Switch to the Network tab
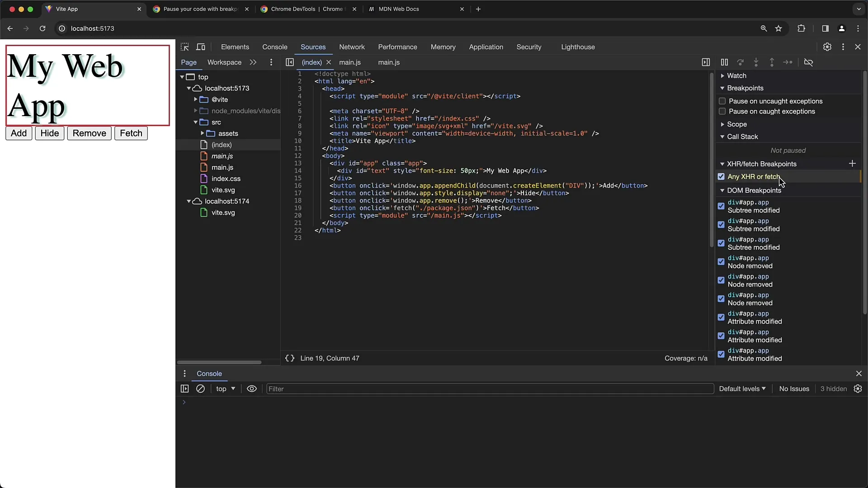Viewport: 868px width, 488px height. click(x=352, y=47)
